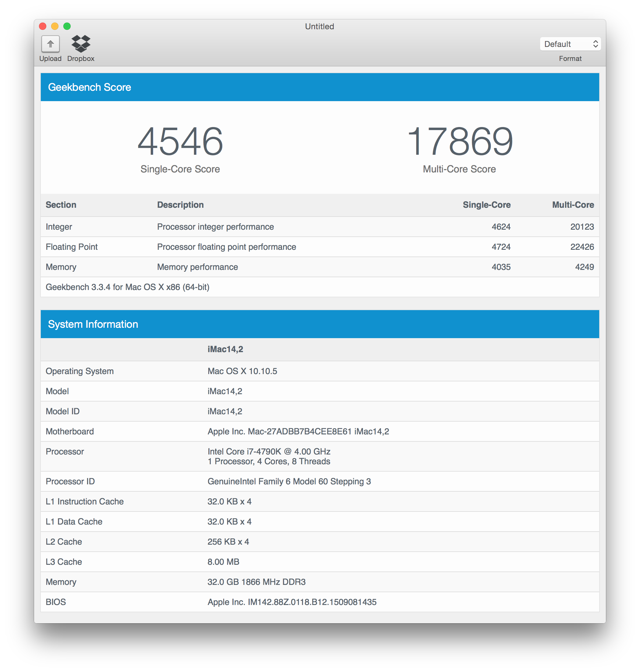
Task: Click the yellow minimize window button
Action: pos(55,26)
